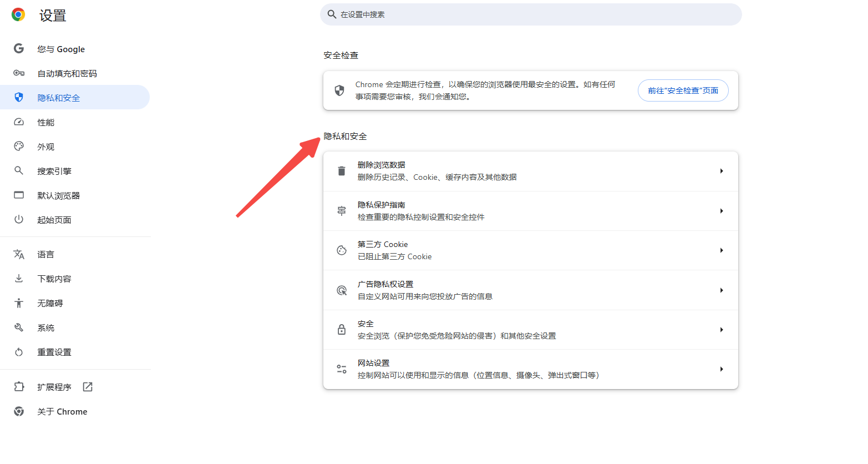Open 扩展程序 link in sidebar
Image resolution: width=868 pixels, height=464 pixels.
tap(75, 387)
